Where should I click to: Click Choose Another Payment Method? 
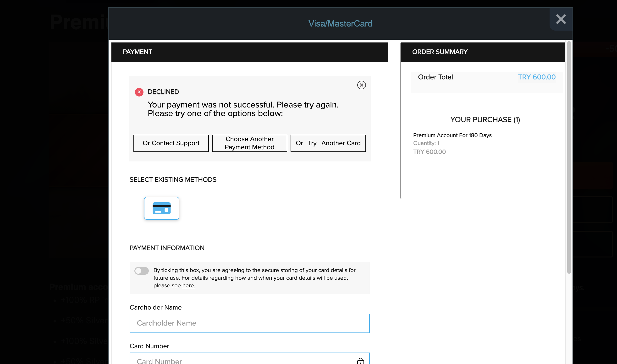[x=249, y=143]
